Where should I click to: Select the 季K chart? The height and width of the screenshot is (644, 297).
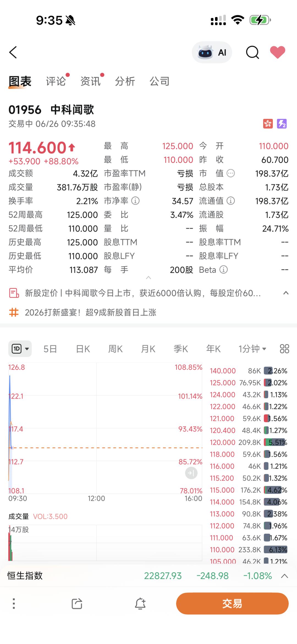tap(181, 349)
